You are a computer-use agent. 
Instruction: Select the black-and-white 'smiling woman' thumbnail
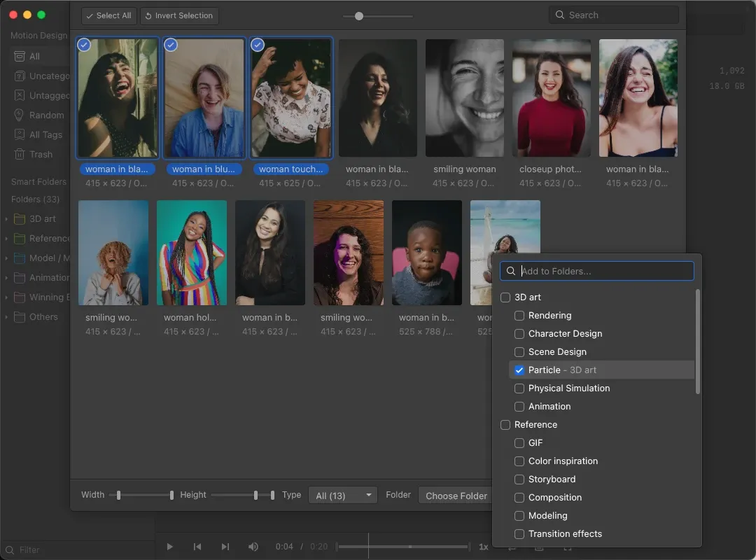pyautogui.click(x=465, y=98)
